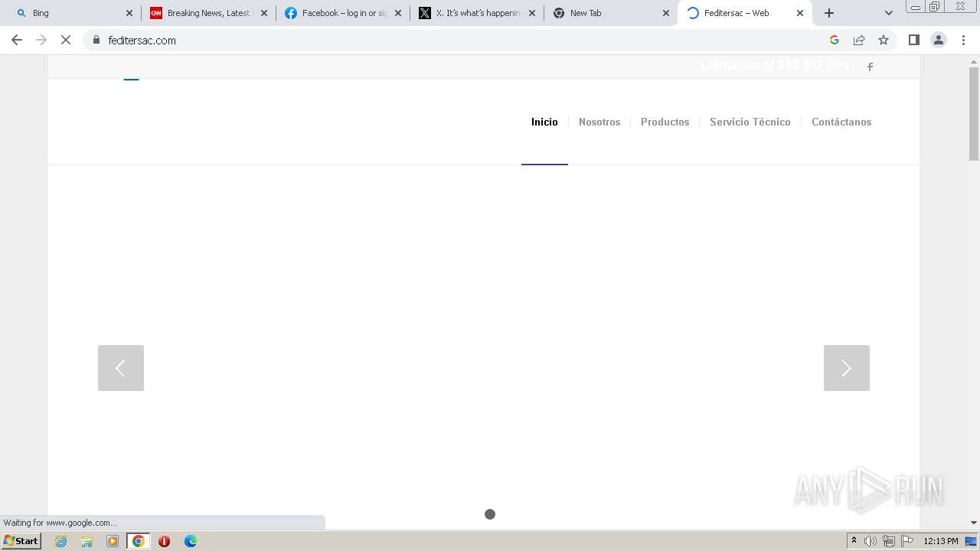Image resolution: width=980 pixels, height=551 pixels.
Task: Toggle the Chrome side panel
Action: click(x=913, y=40)
